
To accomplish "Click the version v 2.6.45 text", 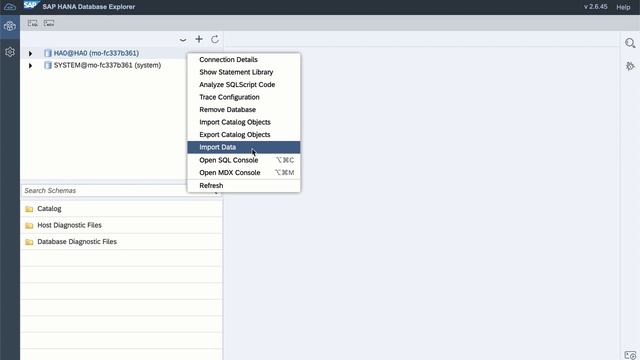I will 596,7.
